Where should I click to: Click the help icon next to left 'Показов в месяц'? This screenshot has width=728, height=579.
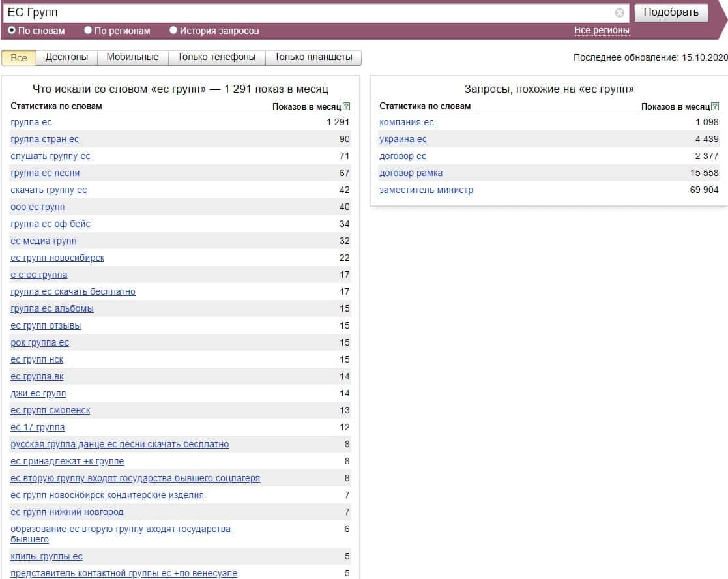pyautogui.click(x=346, y=106)
